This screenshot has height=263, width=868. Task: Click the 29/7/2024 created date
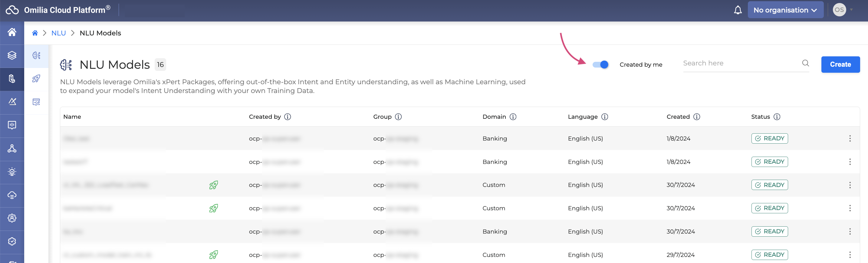[680, 255]
